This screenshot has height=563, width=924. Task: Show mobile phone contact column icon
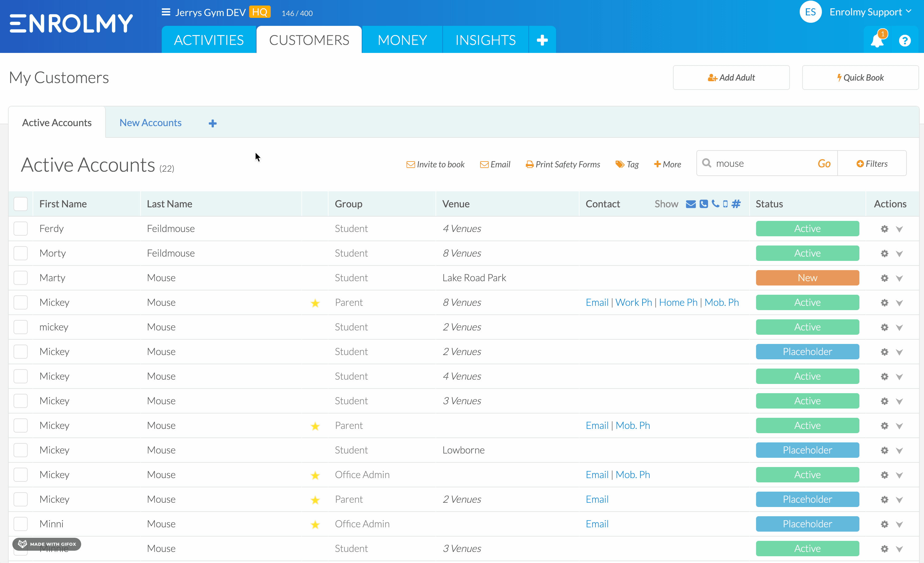click(725, 204)
